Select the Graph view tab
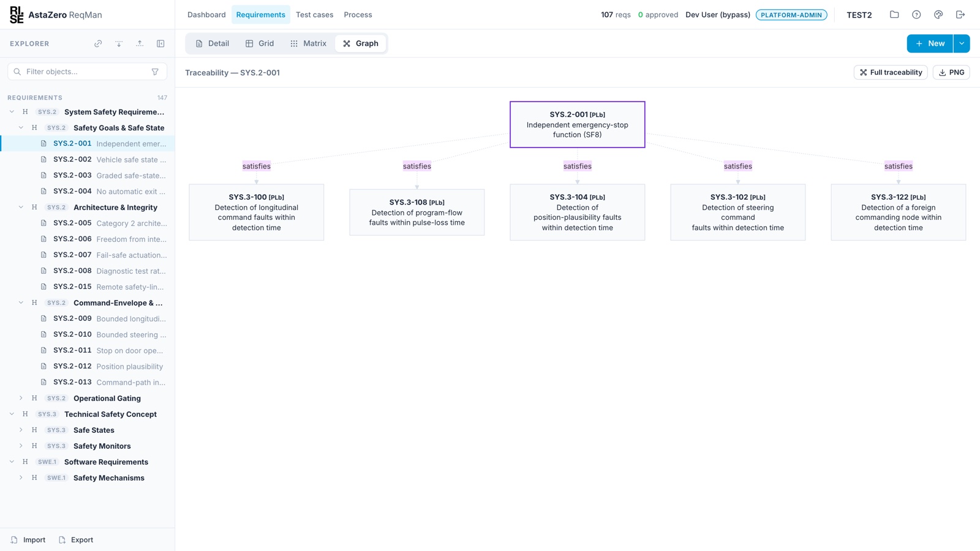 [361, 43]
